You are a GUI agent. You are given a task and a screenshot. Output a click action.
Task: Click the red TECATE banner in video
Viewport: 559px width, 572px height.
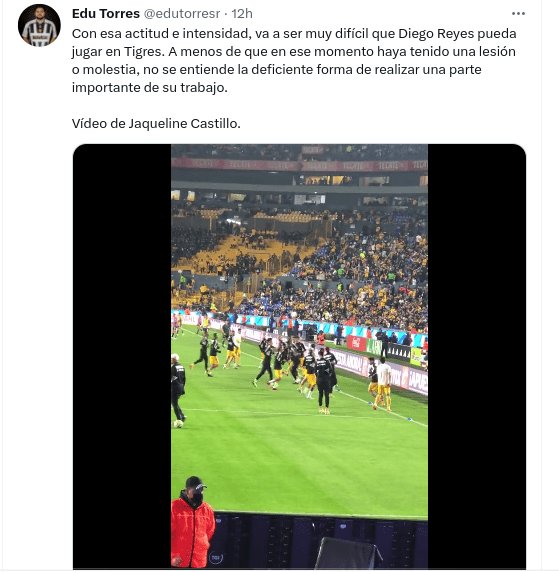[x=299, y=166]
